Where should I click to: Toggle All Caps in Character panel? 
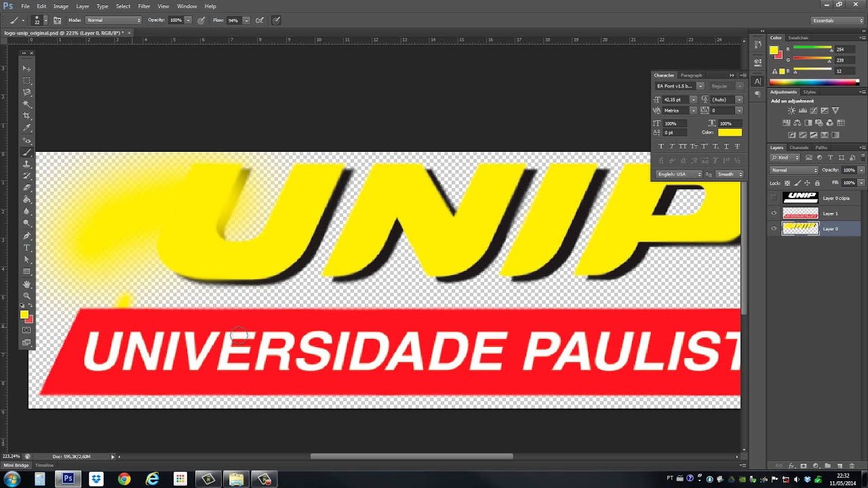(682, 146)
